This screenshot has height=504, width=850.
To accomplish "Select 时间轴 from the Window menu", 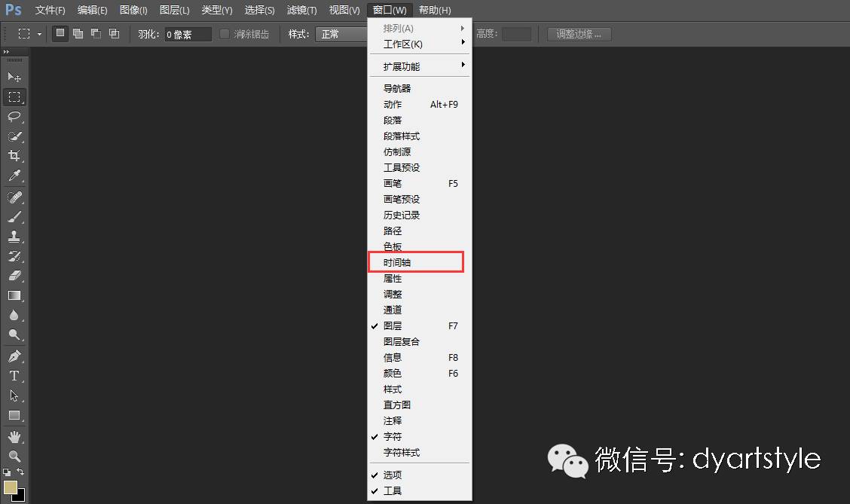I will 398,261.
